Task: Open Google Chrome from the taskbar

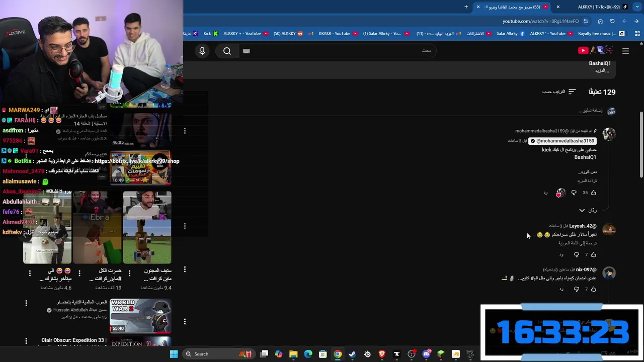Action: 338,354
